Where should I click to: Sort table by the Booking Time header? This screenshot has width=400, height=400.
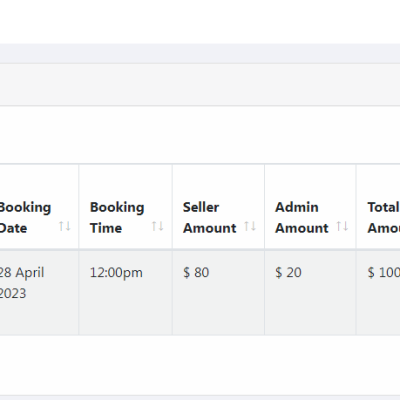(x=125, y=207)
